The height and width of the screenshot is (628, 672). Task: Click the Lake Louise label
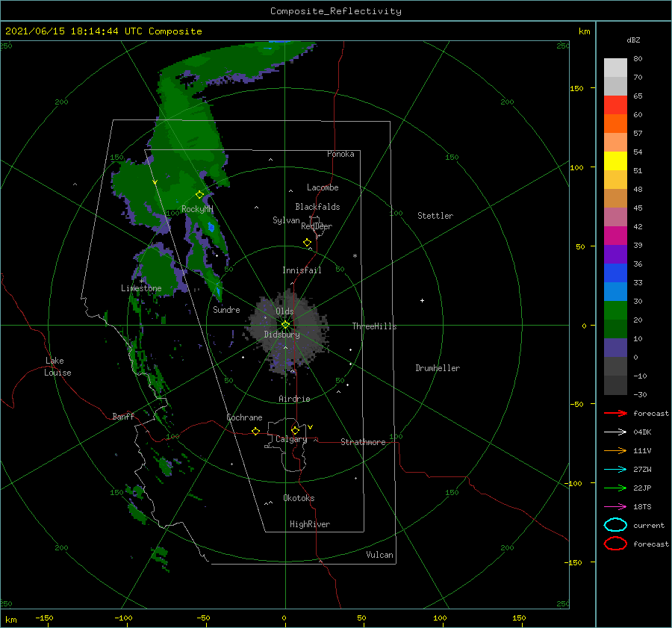(57, 367)
